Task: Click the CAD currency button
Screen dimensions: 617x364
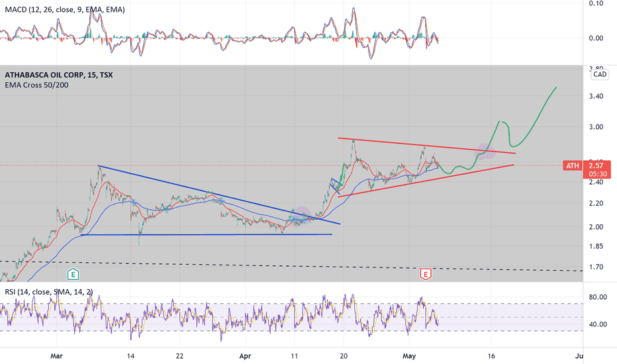Action: 600,74
